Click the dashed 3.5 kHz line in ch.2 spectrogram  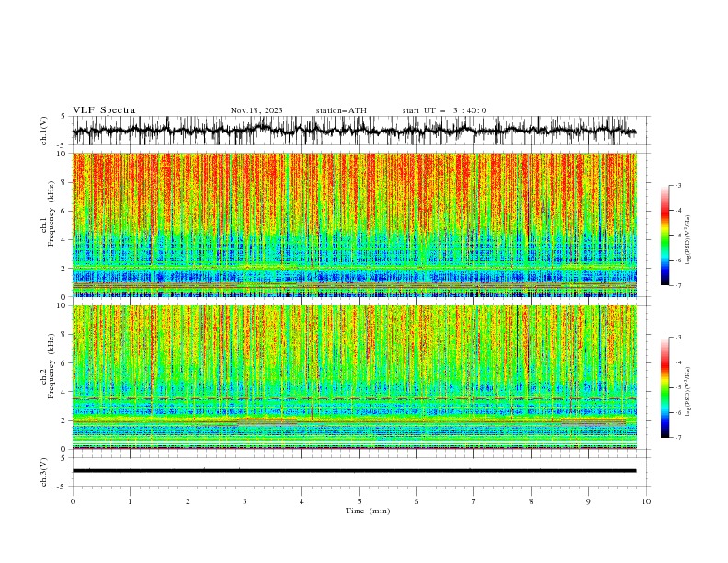point(355,398)
